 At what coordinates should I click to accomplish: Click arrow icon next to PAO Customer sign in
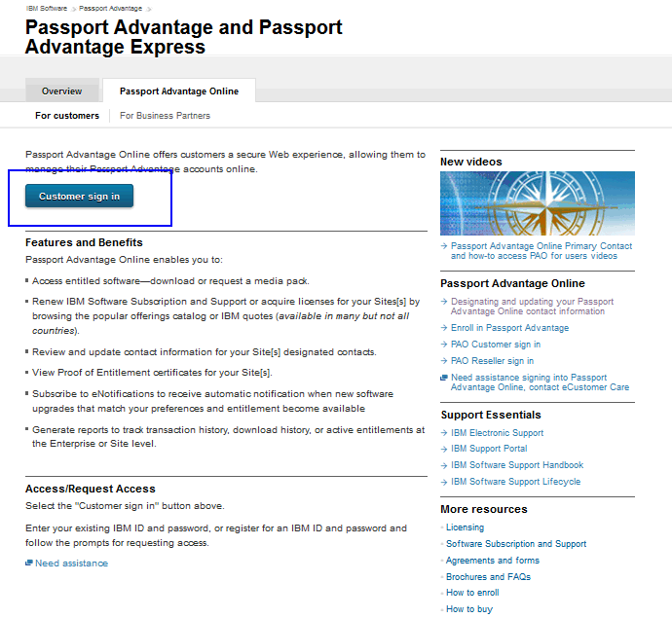coord(444,345)
